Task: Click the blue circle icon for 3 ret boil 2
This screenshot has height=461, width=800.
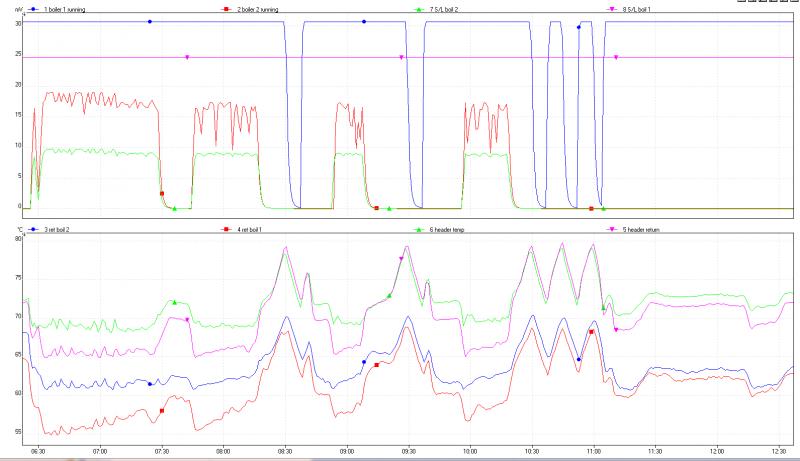Action: (x=34, y=230)
